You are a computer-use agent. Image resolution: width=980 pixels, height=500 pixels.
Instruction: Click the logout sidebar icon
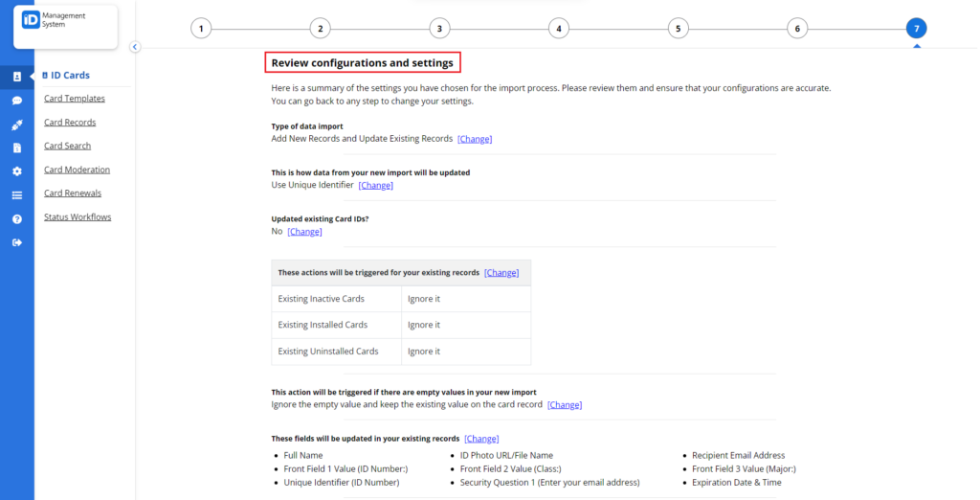pos(17,242)
